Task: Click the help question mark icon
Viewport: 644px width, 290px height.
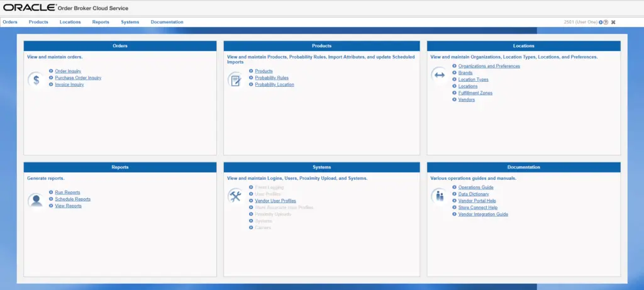Action: (x=606, y=22)
